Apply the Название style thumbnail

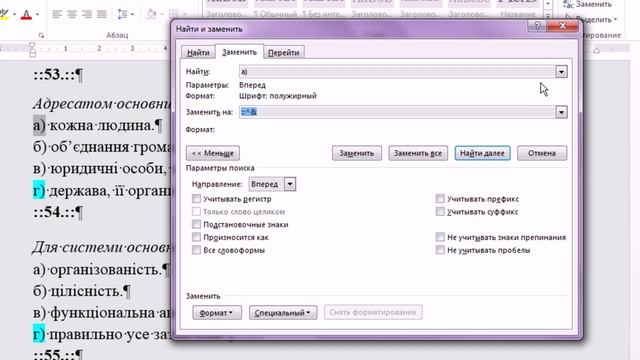point(518,8)
